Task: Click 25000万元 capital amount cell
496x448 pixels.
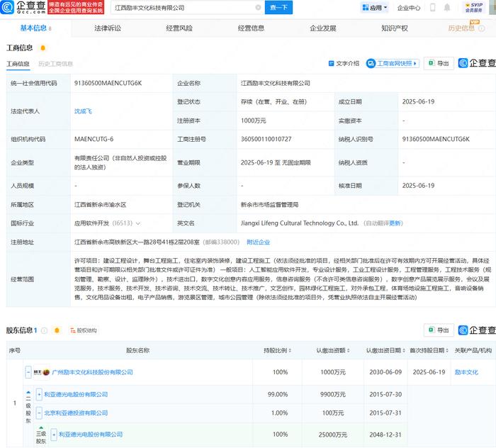Action: click(x=333, y=435)
